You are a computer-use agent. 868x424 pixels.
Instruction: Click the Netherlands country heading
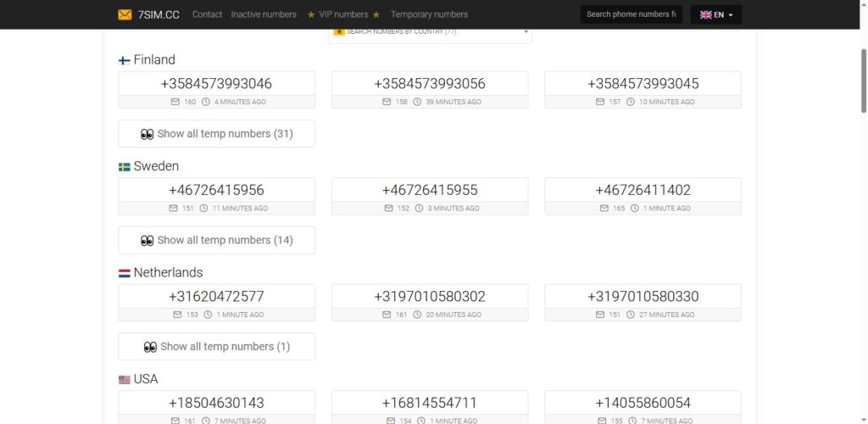[x=169, y=272]
